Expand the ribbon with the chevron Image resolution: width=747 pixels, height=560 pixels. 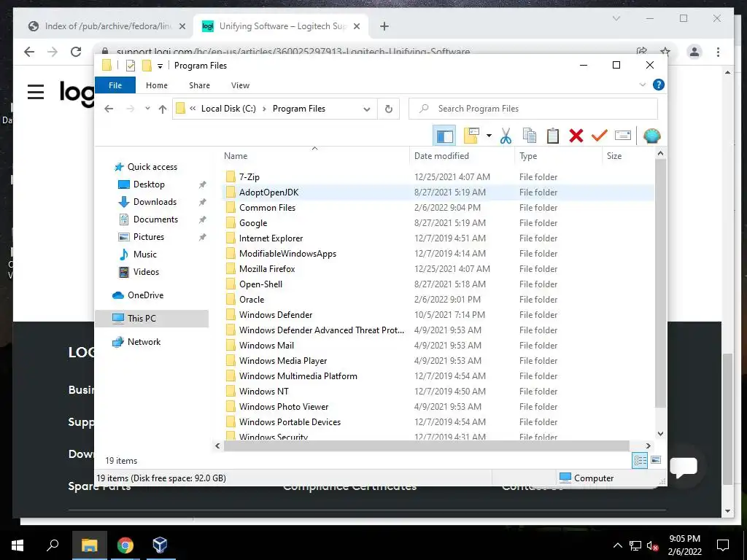click(x=642, y=85)
